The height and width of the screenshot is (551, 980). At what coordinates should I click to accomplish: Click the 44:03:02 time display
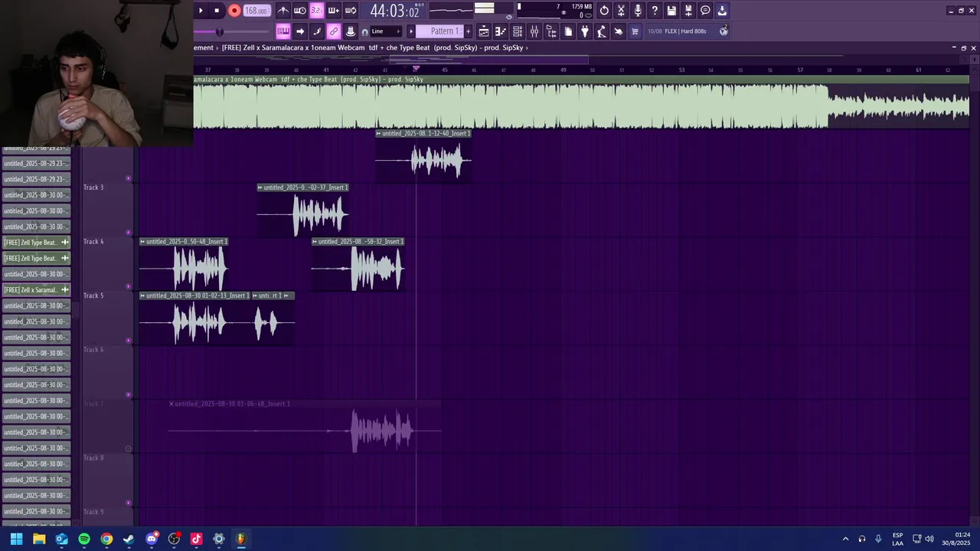pyautogui.click(x=394, y=11)
